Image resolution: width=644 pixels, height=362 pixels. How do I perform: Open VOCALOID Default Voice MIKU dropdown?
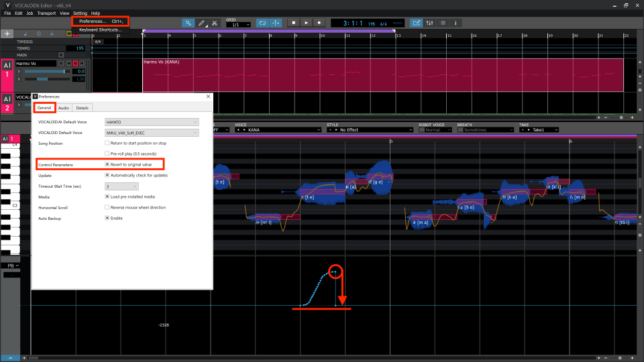tap(152, 133)
